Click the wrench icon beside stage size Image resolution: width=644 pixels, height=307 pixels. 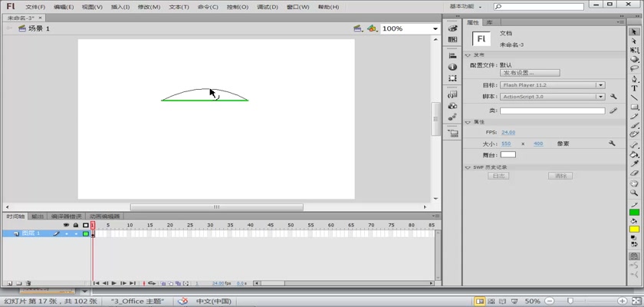tap(612, 144)
